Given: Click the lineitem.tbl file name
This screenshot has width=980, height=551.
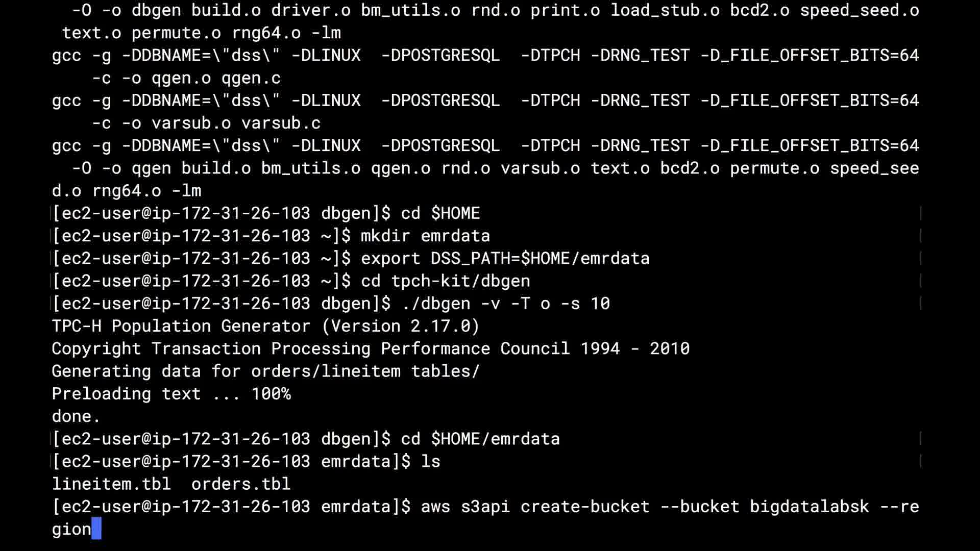Looking at the screenshot, I should pos(111,484).
